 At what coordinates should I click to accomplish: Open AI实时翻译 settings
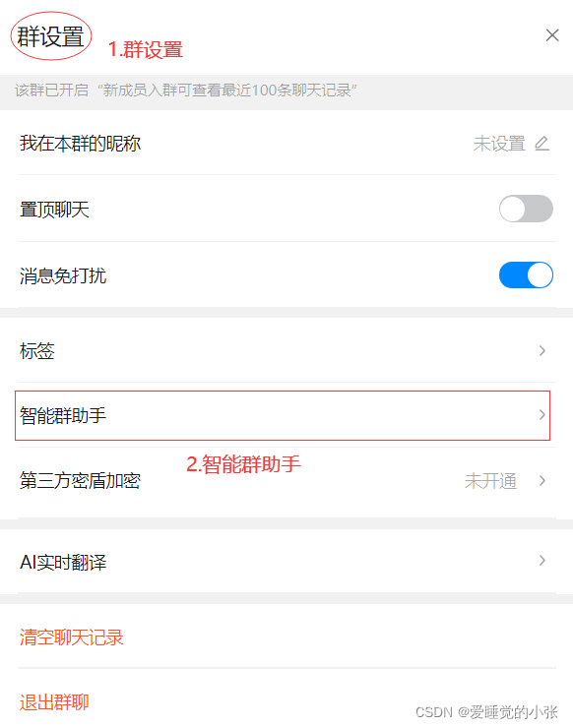286,562
